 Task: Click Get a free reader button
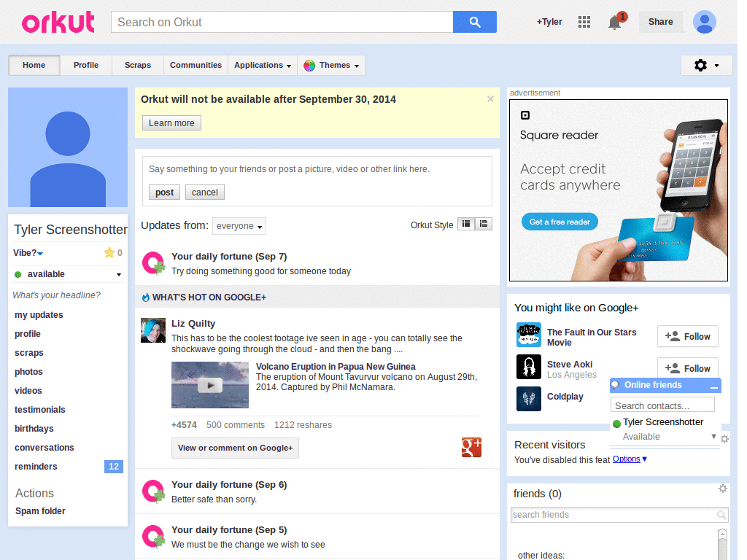click(x=560, y=222)
